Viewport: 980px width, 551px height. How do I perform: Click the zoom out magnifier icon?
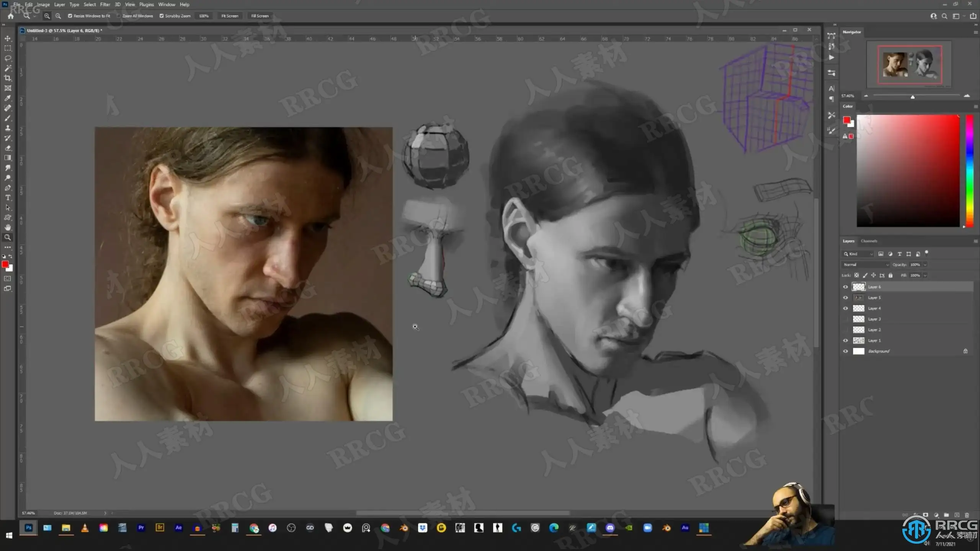point(58,16)
